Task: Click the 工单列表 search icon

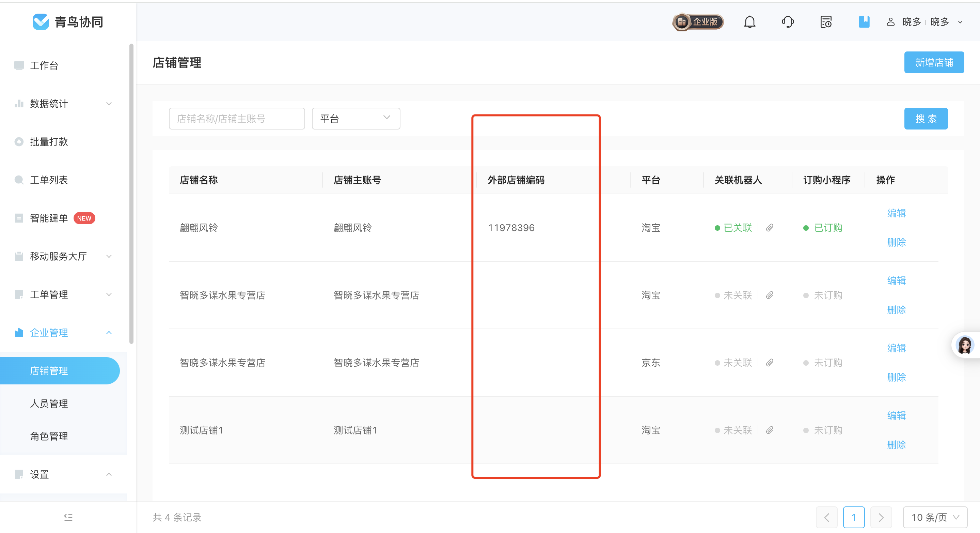Action: click(x=19, y=180)
